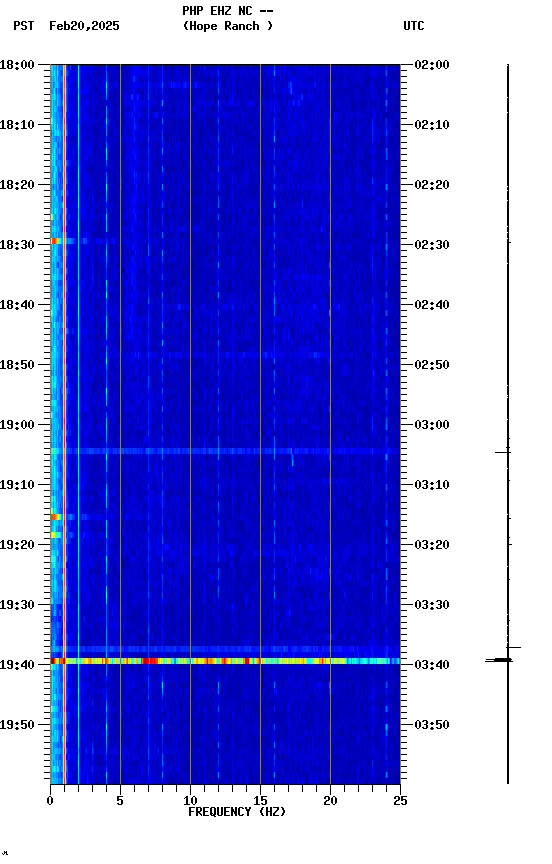Screen dimensions: 552x864
Task: Select the 19:50 PST time label
Action: [x=17, y=726]
